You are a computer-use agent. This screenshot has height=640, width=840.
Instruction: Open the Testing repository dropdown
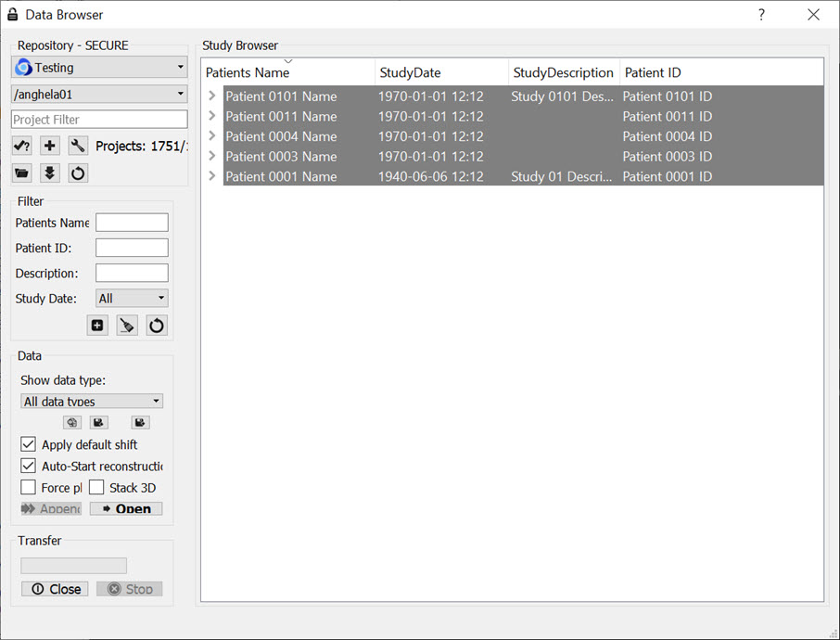(x=99, y=68)
